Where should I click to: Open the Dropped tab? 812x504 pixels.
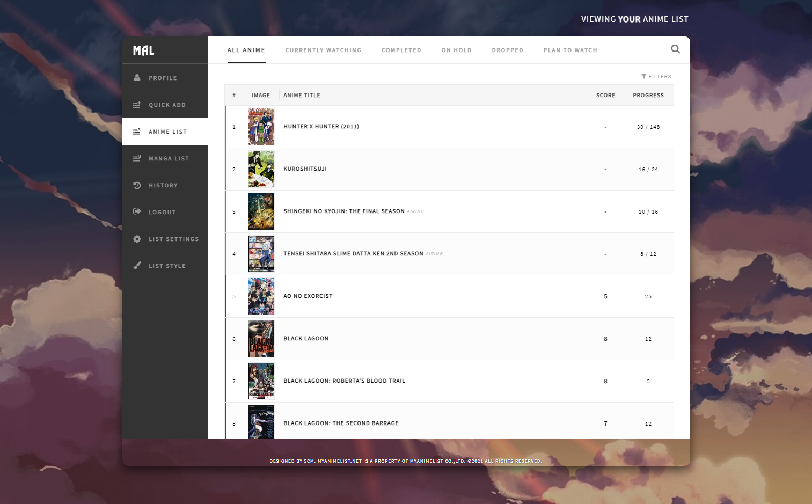[x=507, y=50]
